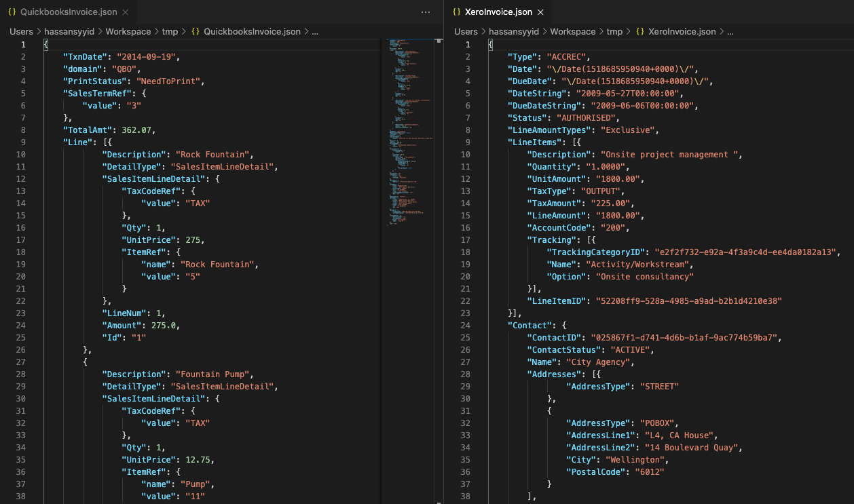Close the QuickbooksInvoice.json tab
The height and width of the screenshot is (504, 854).
pos(126,12)
